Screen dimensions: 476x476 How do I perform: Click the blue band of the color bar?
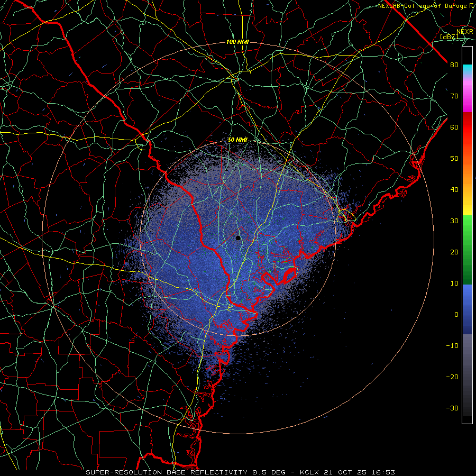tap(467, 309)
